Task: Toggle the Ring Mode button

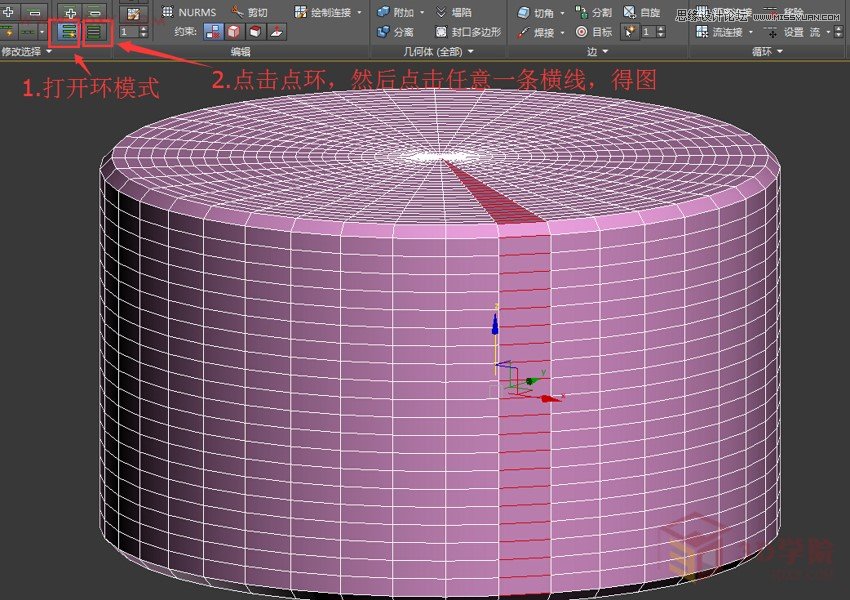Action: (x=68, y=33)
